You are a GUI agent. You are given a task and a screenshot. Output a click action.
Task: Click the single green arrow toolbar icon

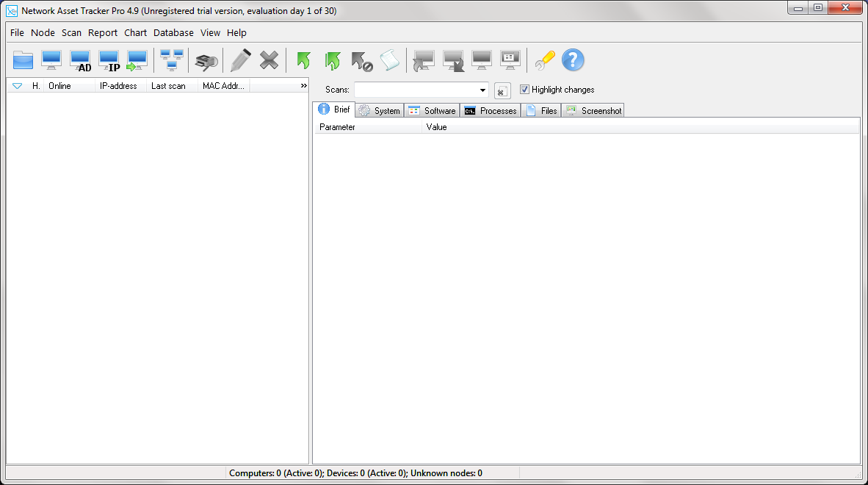pyautogui.click(x=303, y=60)
